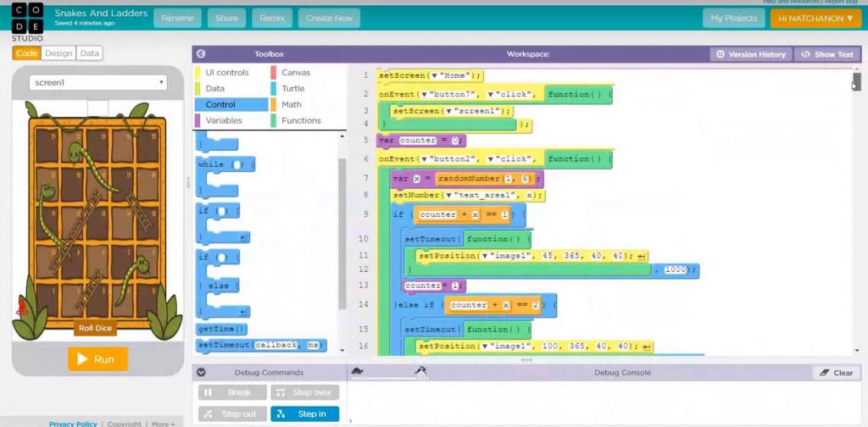Click the Debug Console label
868x427 pixels.
coord(622,373)
